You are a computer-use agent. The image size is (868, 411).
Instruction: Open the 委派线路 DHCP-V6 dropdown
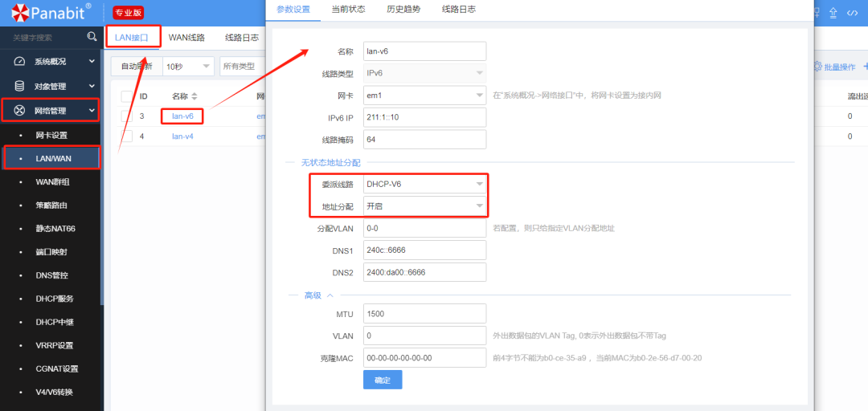click(424, 184)
